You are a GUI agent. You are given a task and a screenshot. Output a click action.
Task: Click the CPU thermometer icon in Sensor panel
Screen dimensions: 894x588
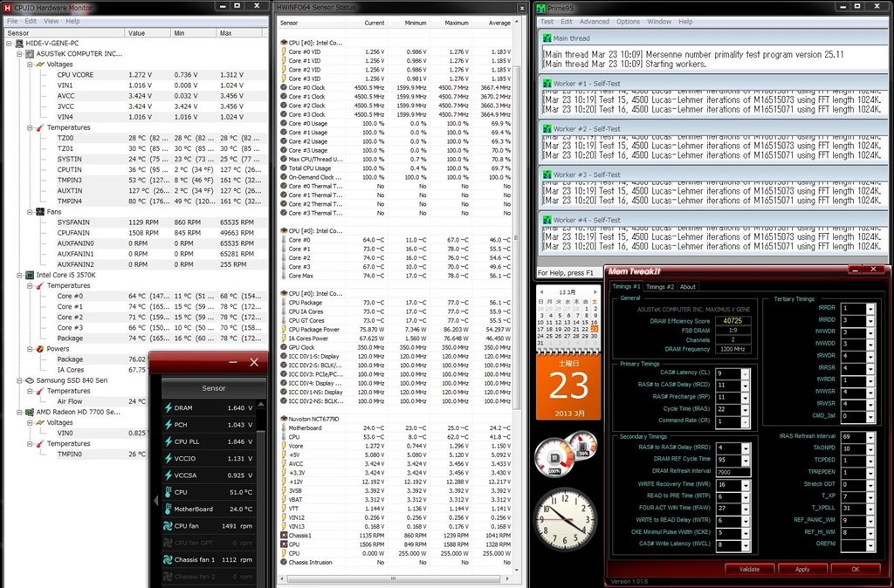pos(168,492)
